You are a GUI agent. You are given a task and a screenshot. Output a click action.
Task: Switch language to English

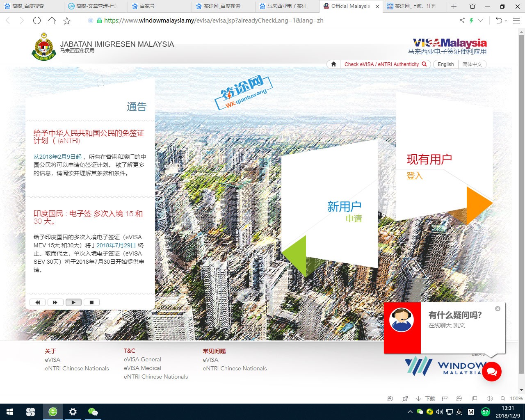point(445,64)
